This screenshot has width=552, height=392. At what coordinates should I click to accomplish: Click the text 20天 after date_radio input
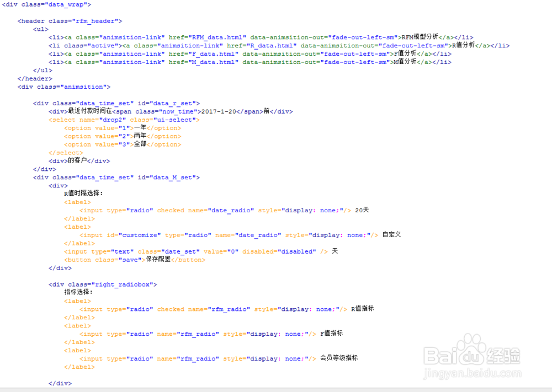click(x=362, y=210)
